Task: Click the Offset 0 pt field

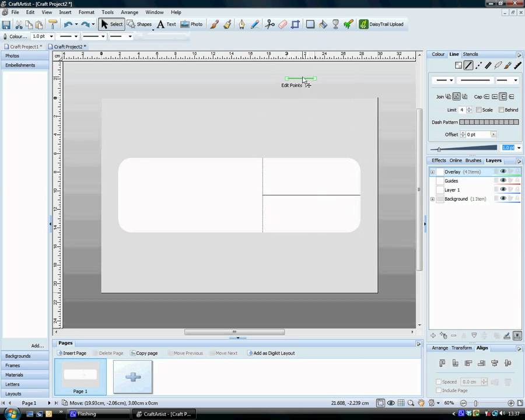Action: (x=478, y=134)
